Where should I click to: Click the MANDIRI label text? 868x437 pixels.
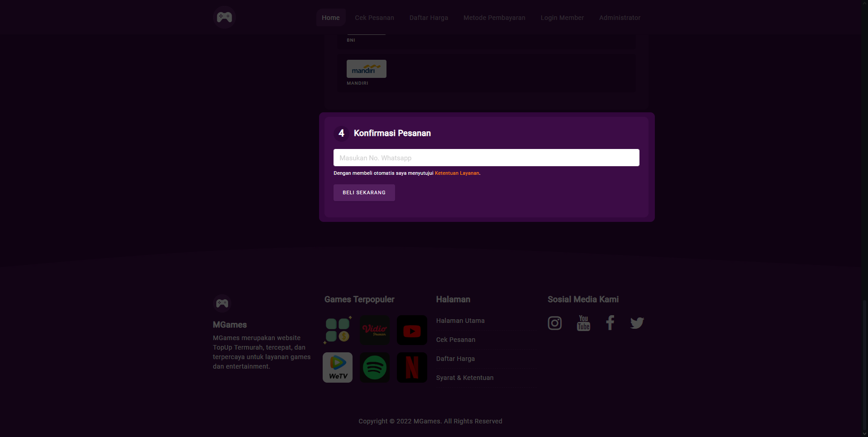358,83
